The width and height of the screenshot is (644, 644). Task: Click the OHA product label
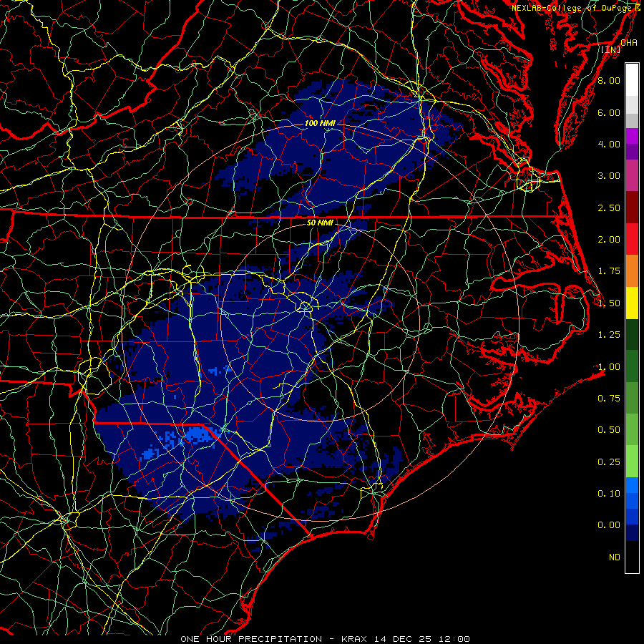tap(629, 42)
